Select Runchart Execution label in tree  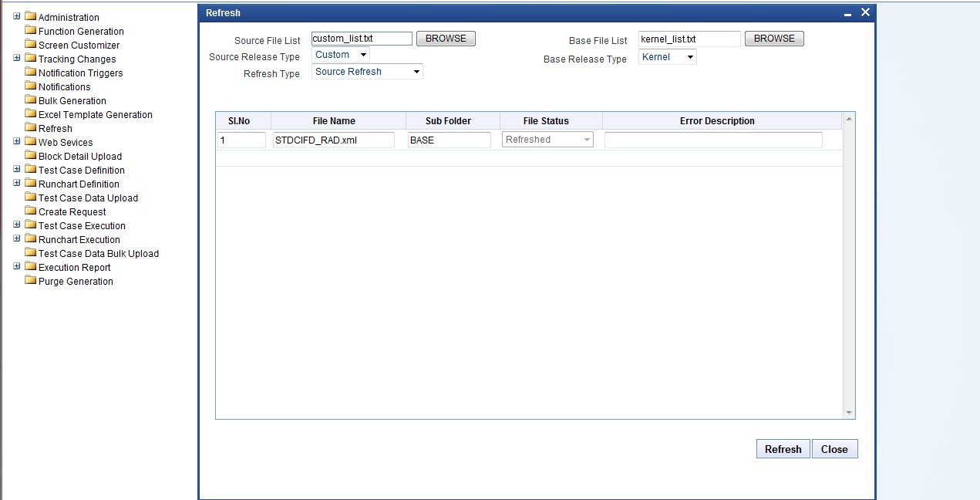[79, 239]
